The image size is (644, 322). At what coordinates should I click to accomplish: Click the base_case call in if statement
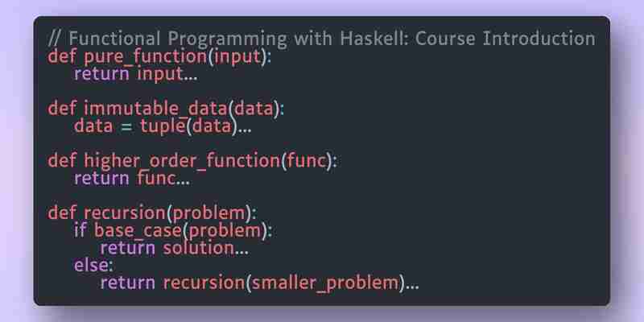click(138, 230)
